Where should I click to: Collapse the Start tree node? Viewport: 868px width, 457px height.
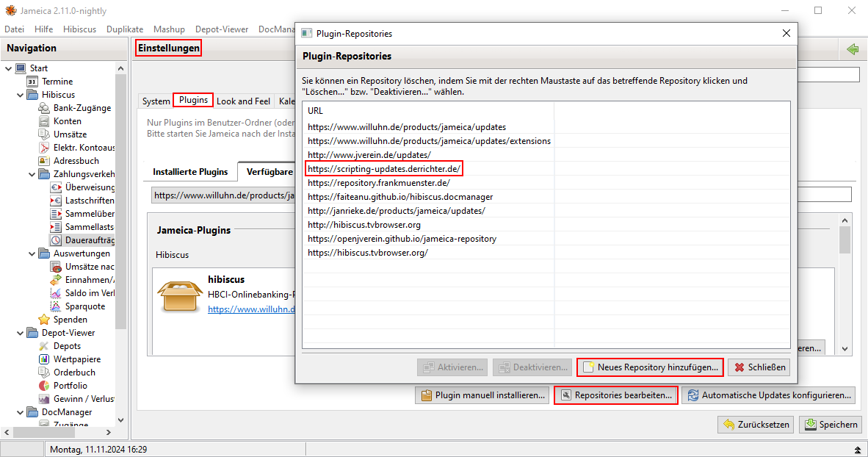(x=8, y=68)
